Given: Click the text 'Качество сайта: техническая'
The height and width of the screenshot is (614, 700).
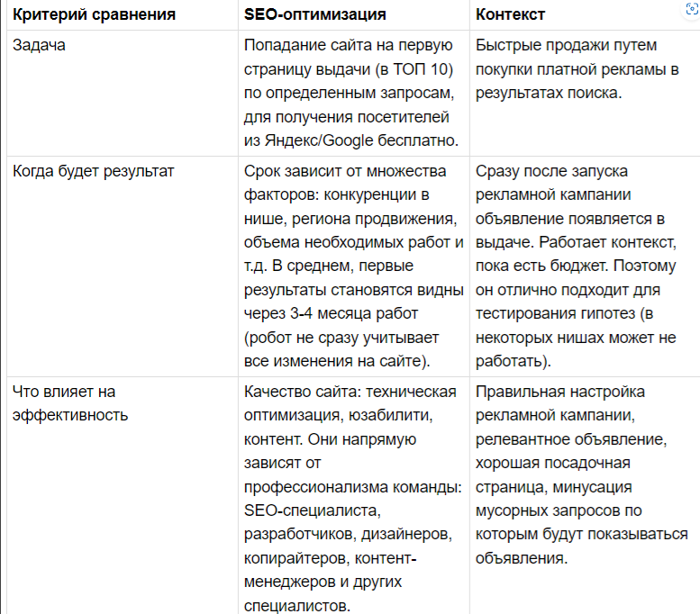Looking at the screenshot, I should [x=350, y=393].
